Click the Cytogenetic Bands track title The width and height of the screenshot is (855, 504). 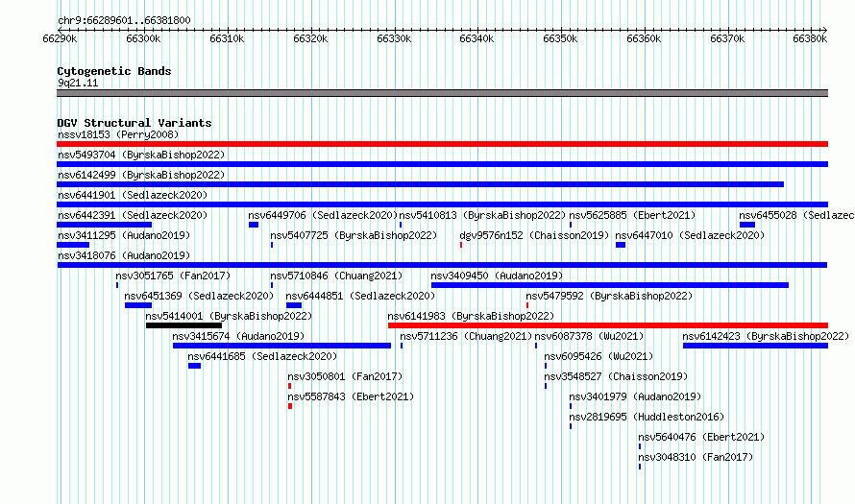click(x=114, y=71)
